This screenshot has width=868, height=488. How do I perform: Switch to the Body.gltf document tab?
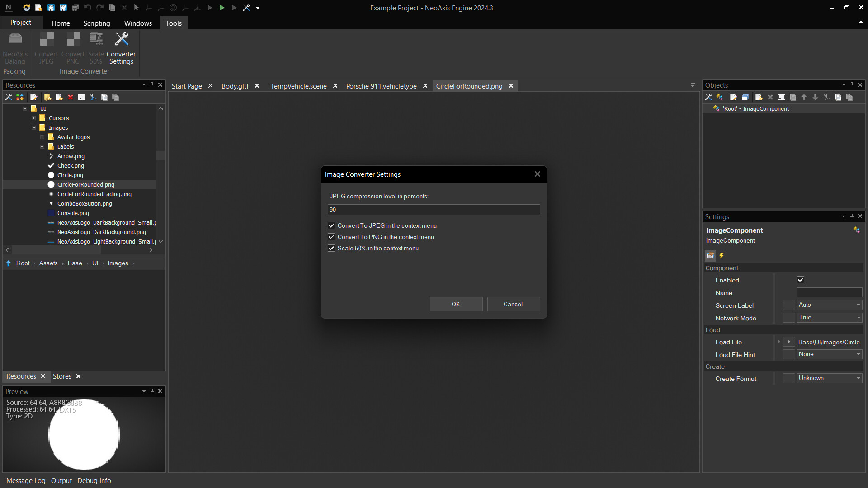(x=235, y=86)
